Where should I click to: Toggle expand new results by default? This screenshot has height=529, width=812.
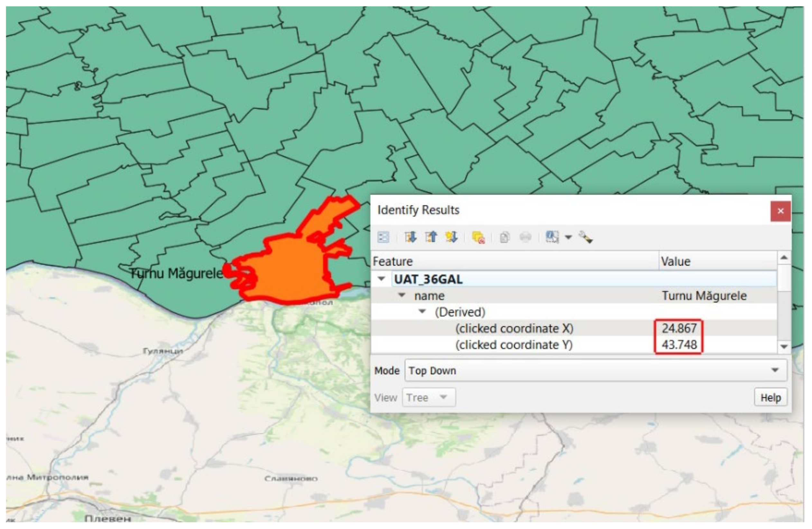pyautogui.click(x=451, y=237)
